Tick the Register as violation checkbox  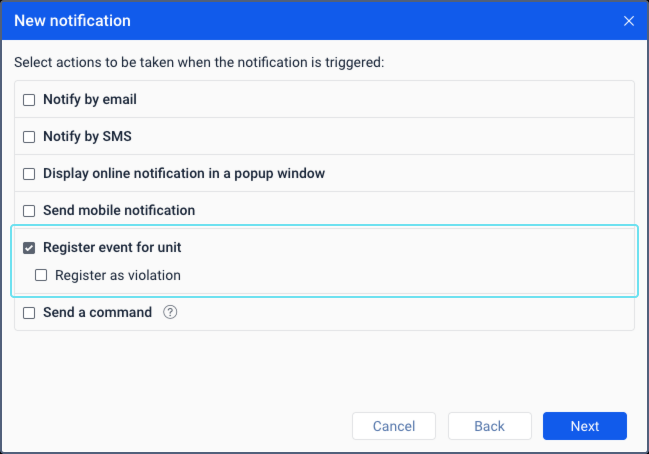41,276
